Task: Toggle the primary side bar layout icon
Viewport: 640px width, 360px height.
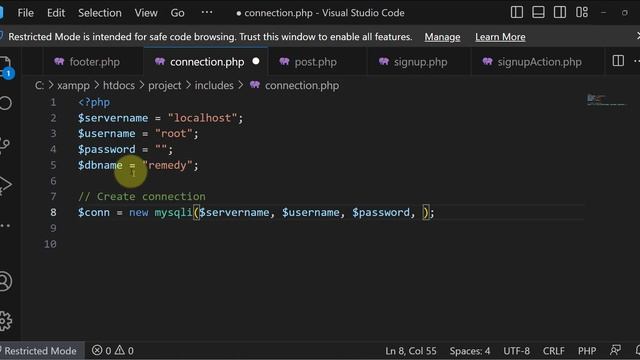Action: tap(517, 12)
